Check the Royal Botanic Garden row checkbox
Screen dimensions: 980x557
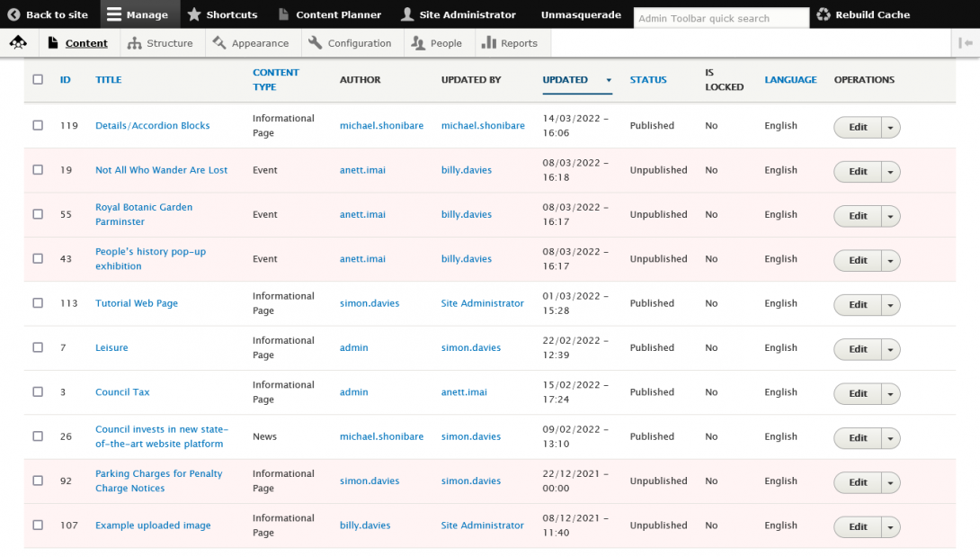(x=38, y=214)
